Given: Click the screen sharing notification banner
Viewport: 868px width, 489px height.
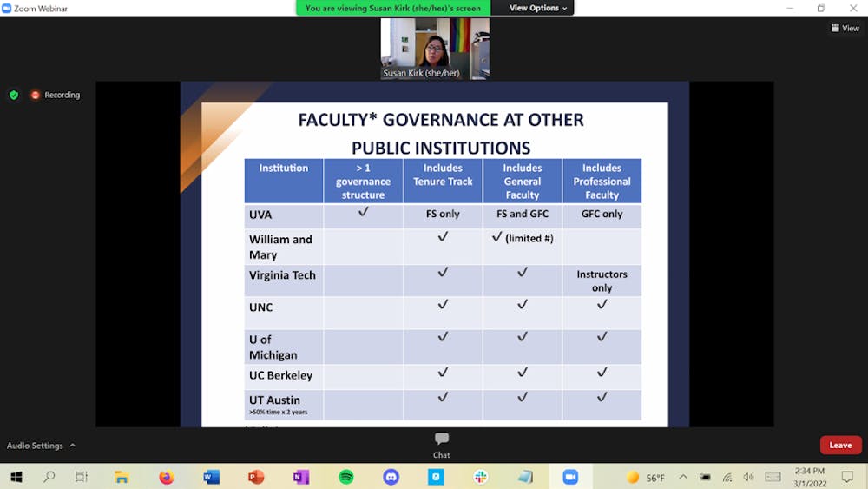Looking at the screenshot, I should pos(393,8).
